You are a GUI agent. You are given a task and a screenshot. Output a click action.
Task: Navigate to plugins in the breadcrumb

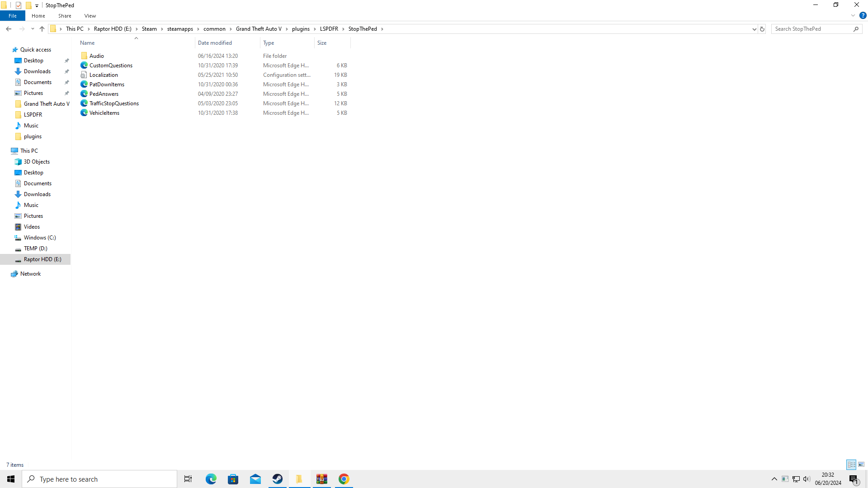click(x=301, y=29)
